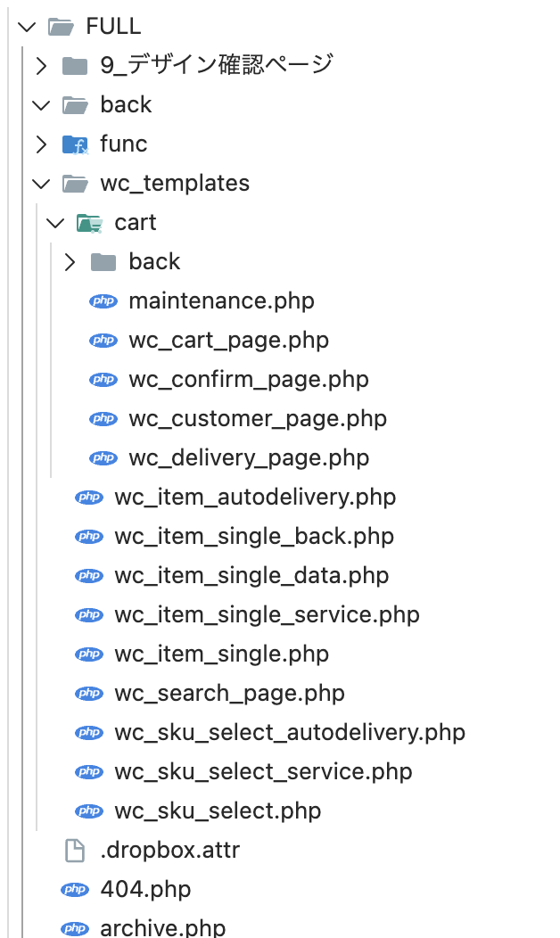The width and height of the screenshot is (560, 938).
Task: Click the wc_templates folder icon
Action: pyautogui.click(x=75, y=183)
